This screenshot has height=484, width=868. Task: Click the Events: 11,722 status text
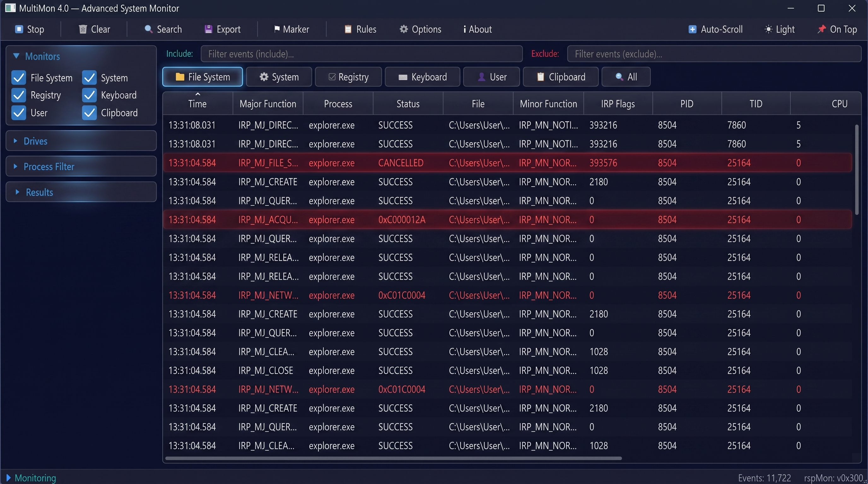[764, 478]
